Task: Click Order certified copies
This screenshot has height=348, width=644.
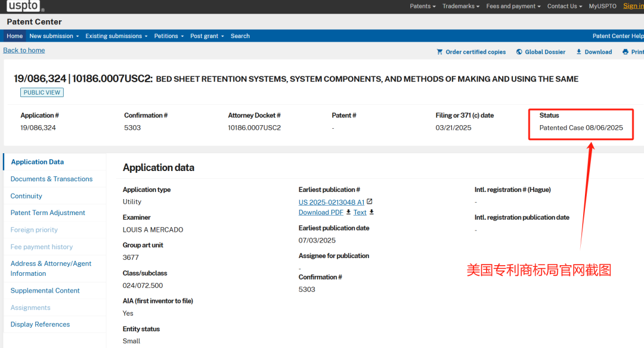Action: [476, 52]
